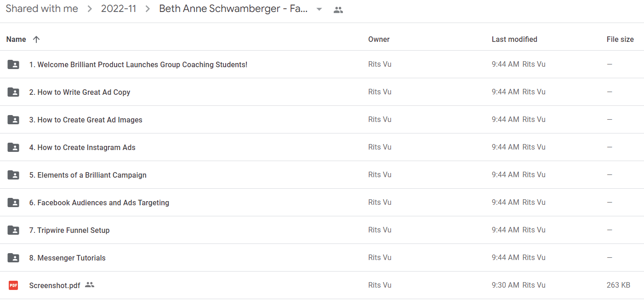
Task: Click the folder icon for How to Create Instagram Ads
Action: tap(13, 147)
